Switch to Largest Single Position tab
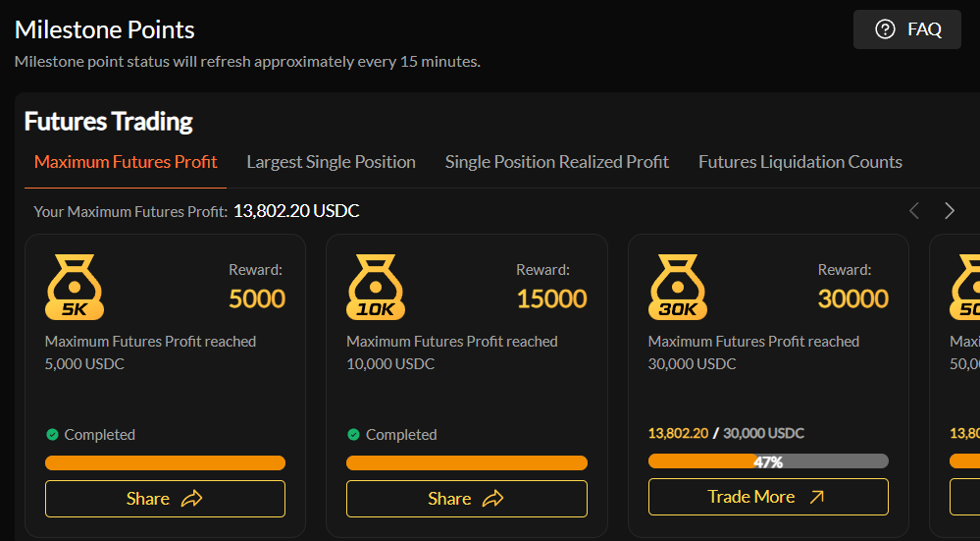Image resolution: width=980 pixels, height=541 pixels. click(x=331, y=162)
